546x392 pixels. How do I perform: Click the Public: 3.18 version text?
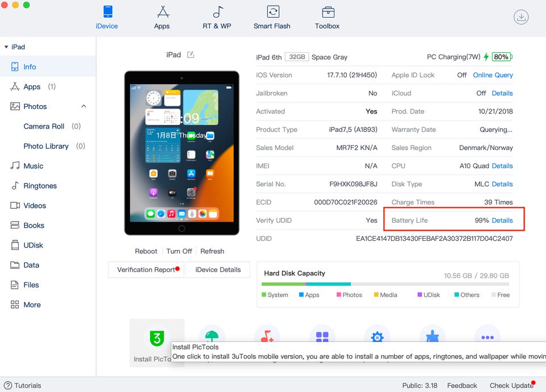pos(420,385)
